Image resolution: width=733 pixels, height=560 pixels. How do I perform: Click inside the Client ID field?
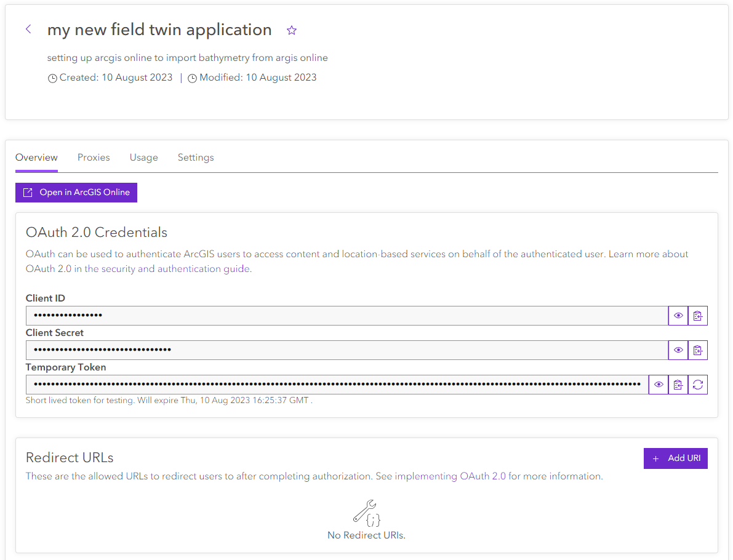tap(347, 316)
